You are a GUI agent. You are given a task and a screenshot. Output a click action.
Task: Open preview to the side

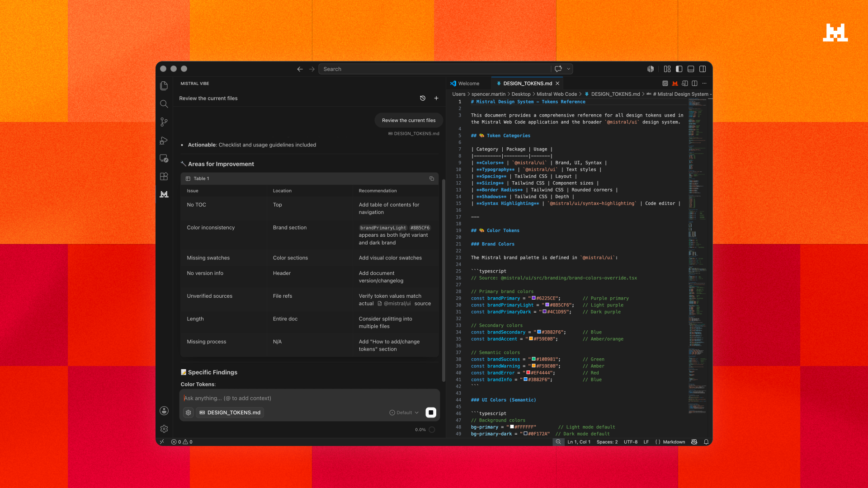click(x=685, y=83)
